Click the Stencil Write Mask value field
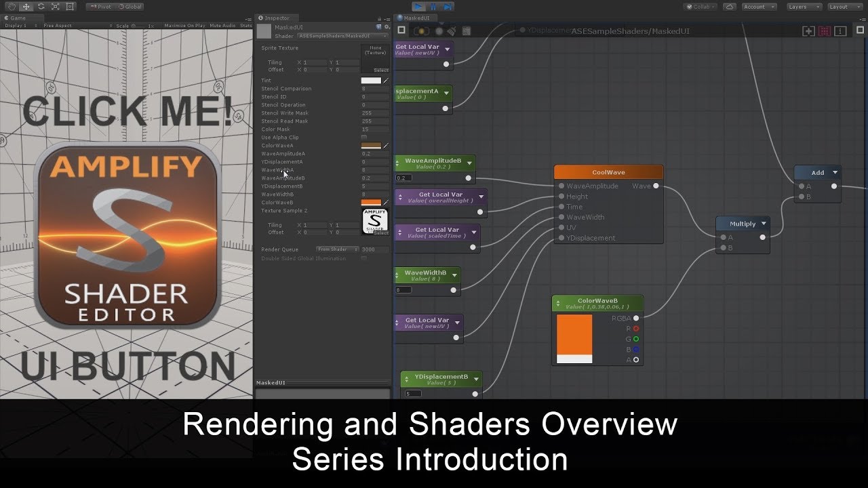 (x=375, y=113)
